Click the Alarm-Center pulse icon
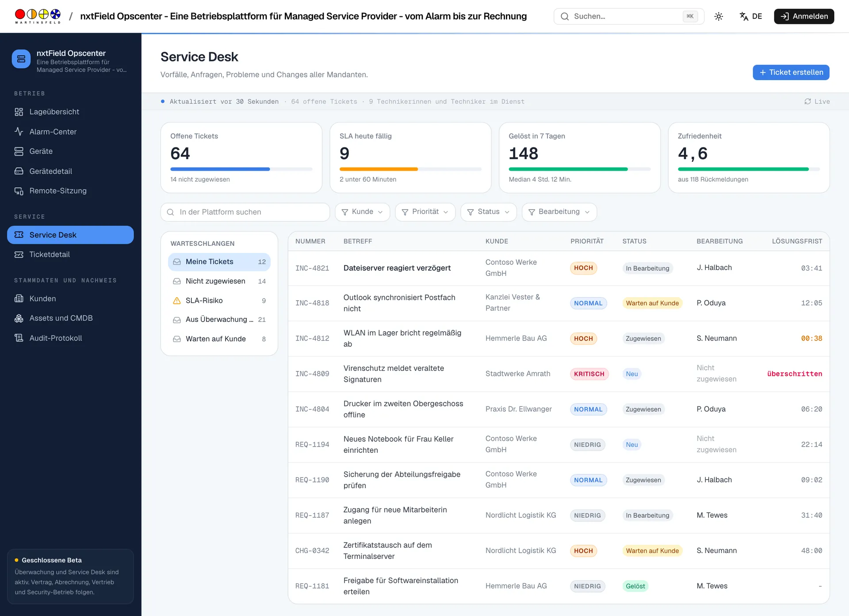Screen dimensions: 849x616 pyautogui.click(x=19, y=132)
